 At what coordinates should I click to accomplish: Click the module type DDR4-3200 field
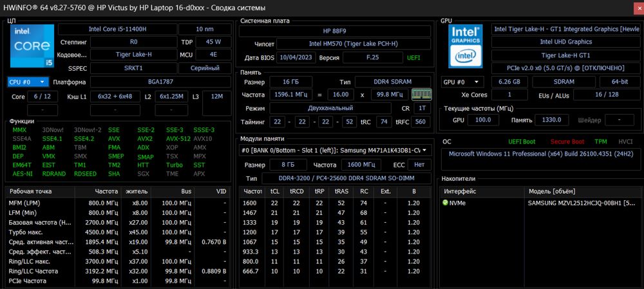[346, 178]
